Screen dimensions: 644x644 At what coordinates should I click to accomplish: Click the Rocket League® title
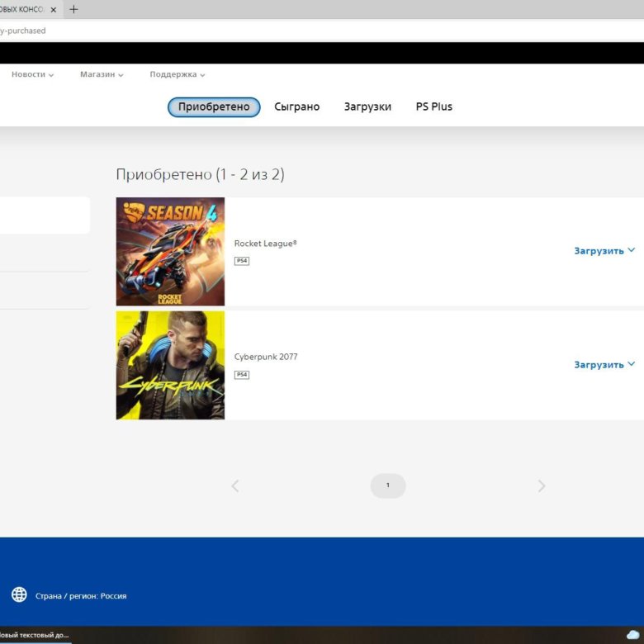(265, 244)
